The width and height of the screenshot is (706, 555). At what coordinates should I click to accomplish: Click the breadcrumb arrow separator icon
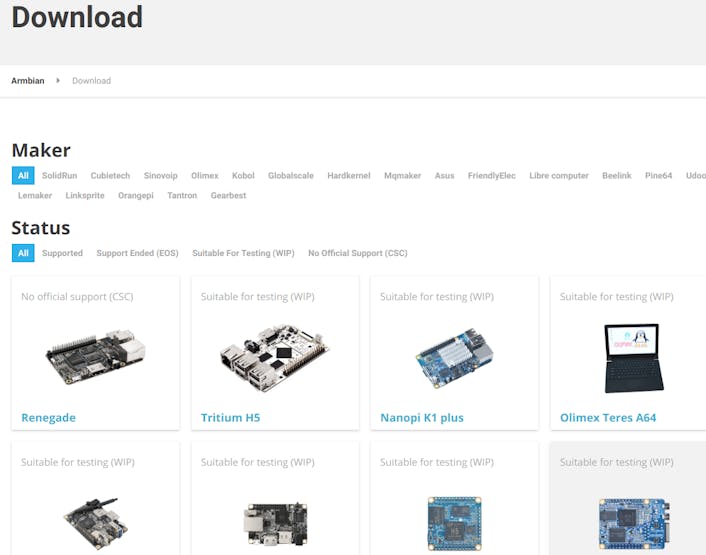point(58,81)
